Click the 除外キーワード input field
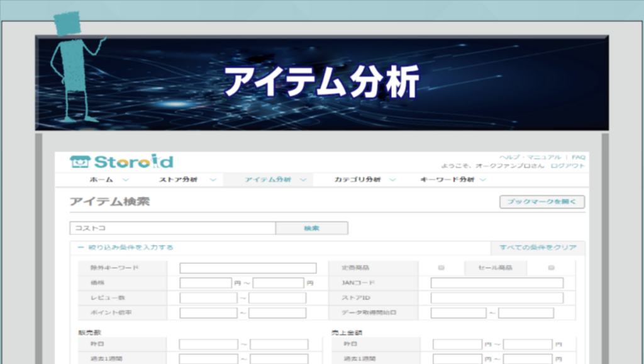 [x=248, y=268]
